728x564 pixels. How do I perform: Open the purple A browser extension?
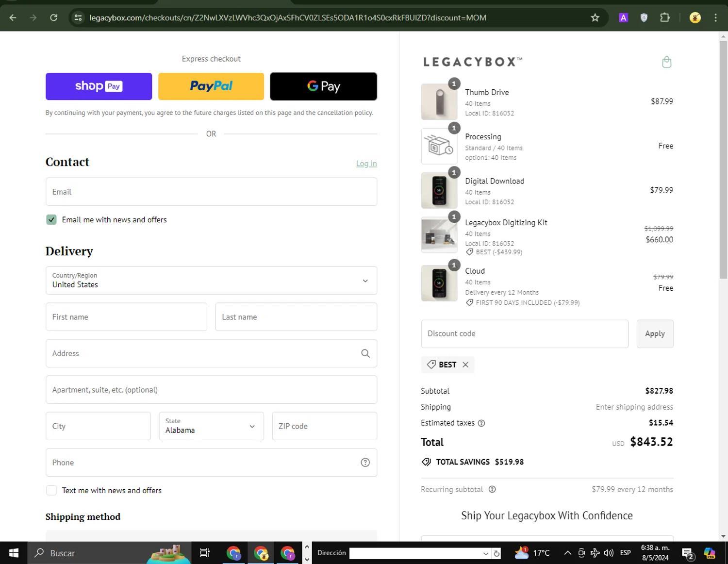tap(624, 17)
